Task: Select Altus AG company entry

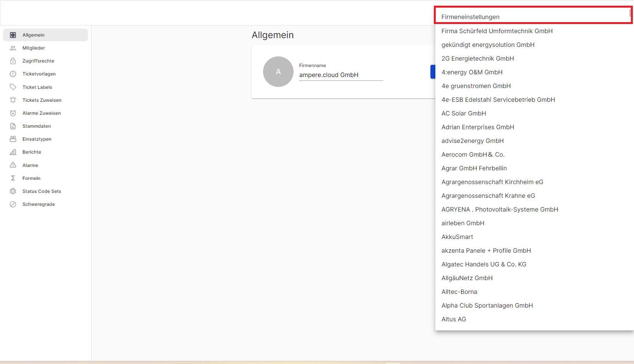Action: click(454, 319)
